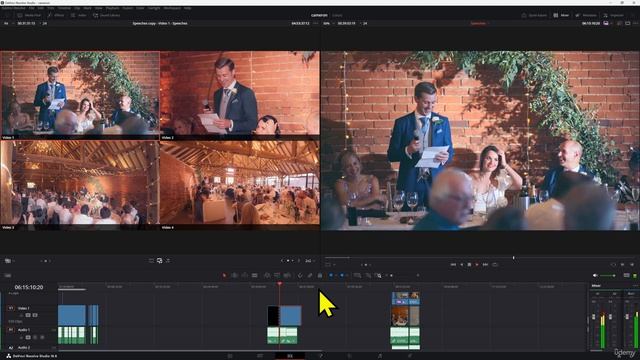This screenshot has height=360, width=640.
Task: Switch to the Deliver page
Action: [410, 356]
